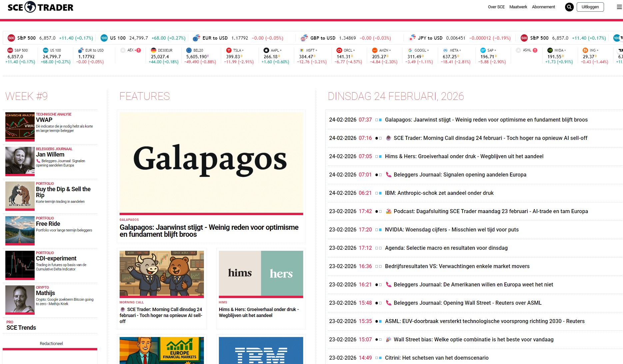Open the SCE Trends PRO link
Viewport: 623px width, 364px height.
pos(21,328)
